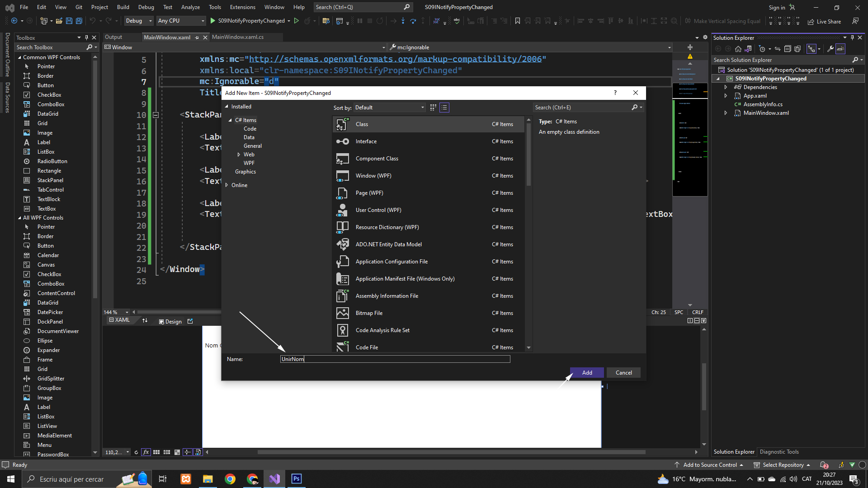868x488 pixels.
Task: Select medium icons list view toggle
Action: point(444,108)
